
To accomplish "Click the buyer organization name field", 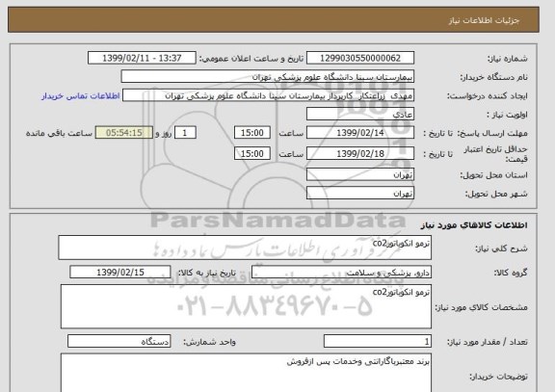I will [x=268, y=77].
